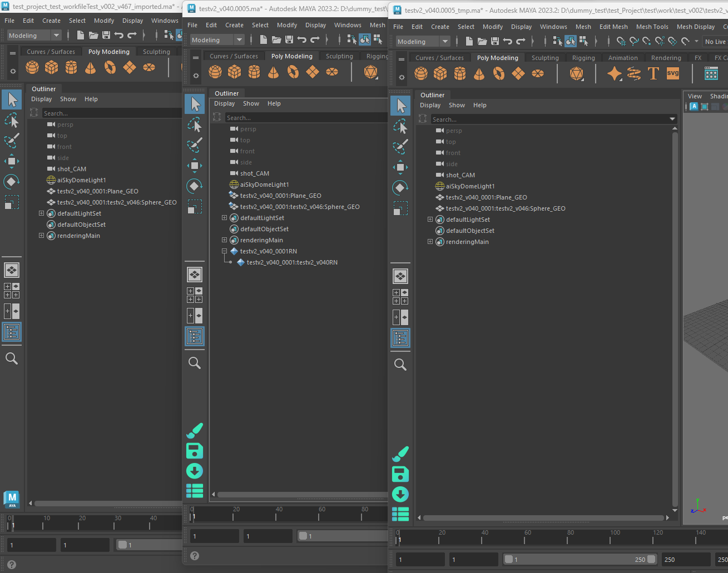Open Edit Mesh menu in right window
Image resolution: width=728 pixels, height=573 pixels.
pos(613,27)
